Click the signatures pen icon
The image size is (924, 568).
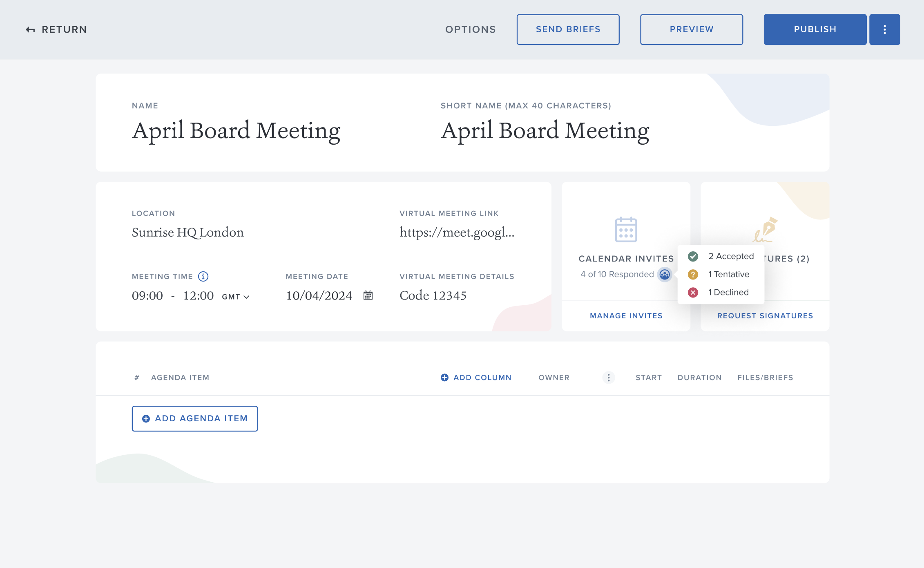point(765,229)
